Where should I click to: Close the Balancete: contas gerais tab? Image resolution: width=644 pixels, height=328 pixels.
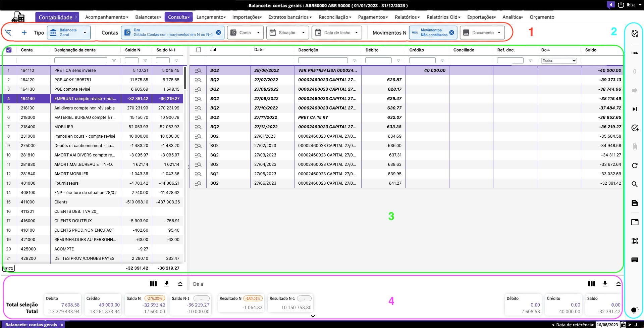tap(62, 325)
